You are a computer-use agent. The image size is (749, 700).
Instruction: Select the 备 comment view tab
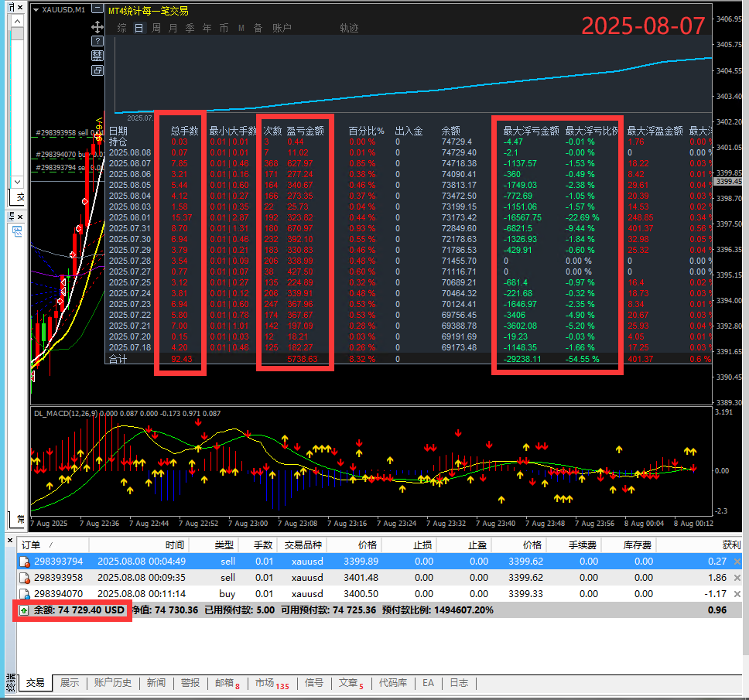click(258, 28)
